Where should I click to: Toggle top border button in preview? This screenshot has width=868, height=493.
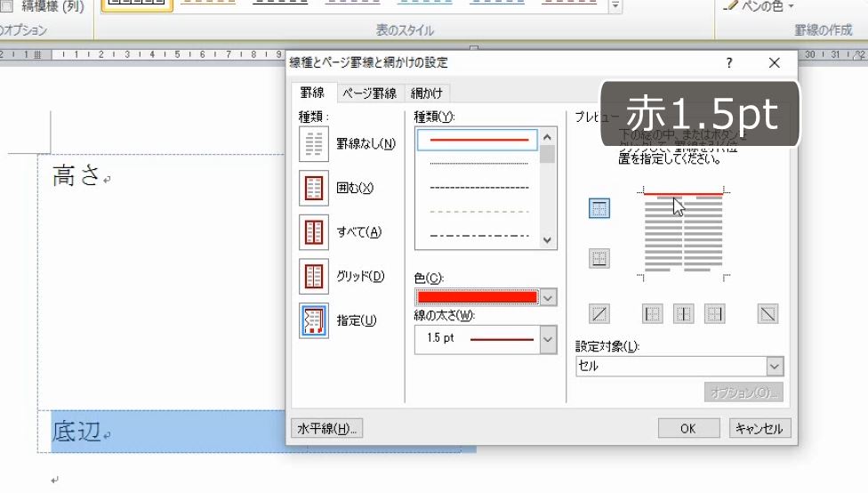pos(599,208)
